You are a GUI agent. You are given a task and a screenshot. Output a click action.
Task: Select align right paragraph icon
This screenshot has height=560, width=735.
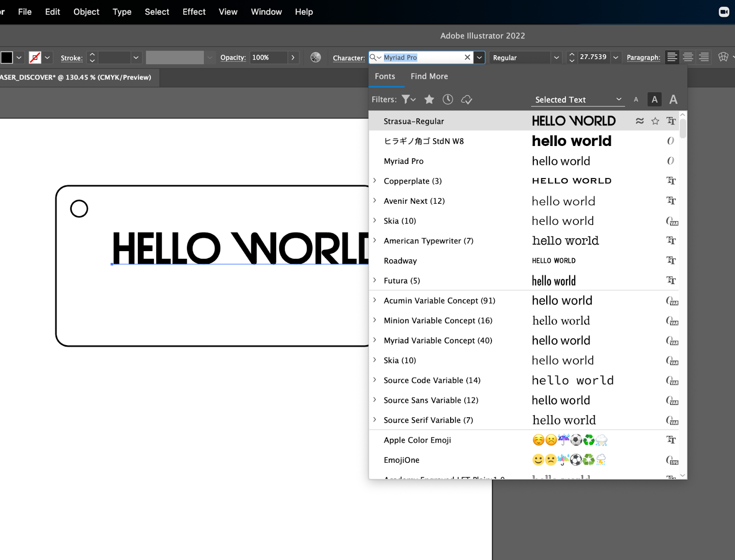704,57
